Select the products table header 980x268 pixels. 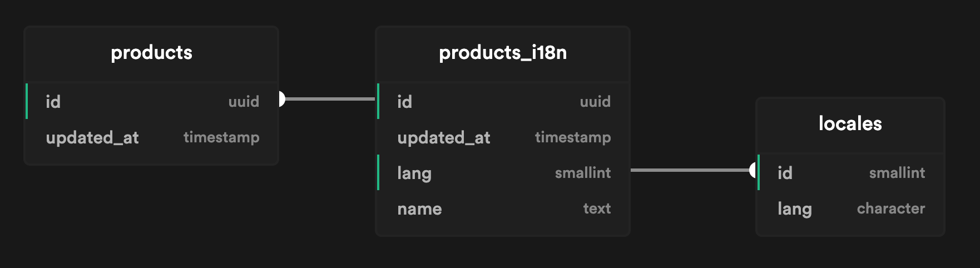pyautogui.click(x=151, y=54)
